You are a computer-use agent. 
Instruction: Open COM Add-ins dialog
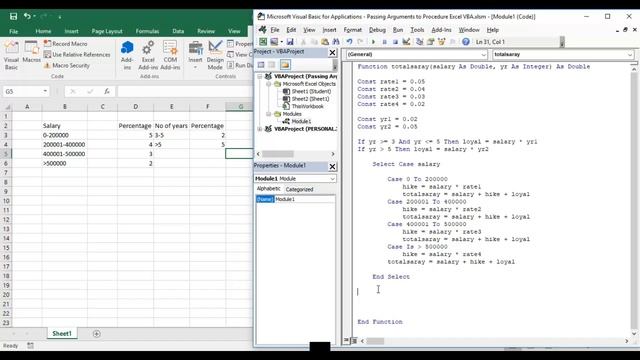[x=170, y=56]
